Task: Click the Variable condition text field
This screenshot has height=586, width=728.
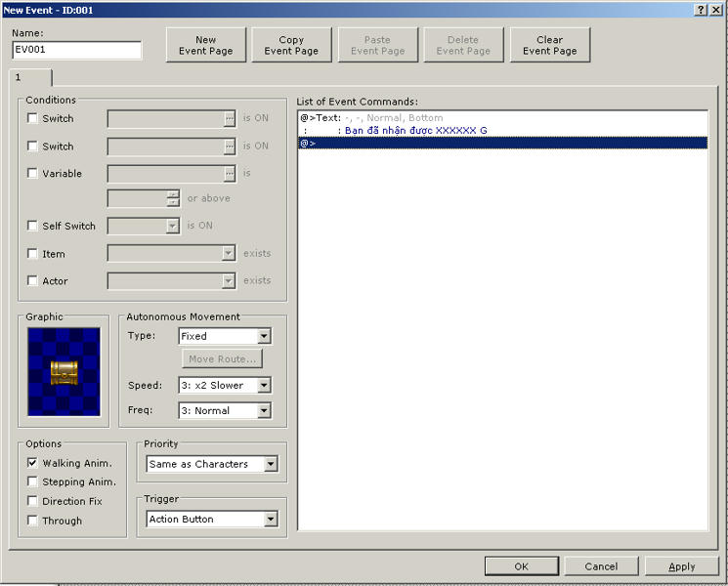Action: pyautogui.click(x=166, y=174)
